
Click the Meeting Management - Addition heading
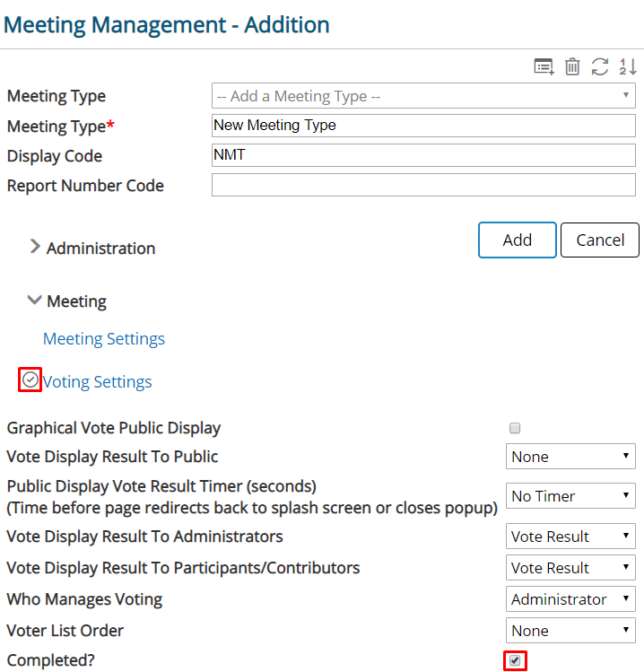coord(167,25)
